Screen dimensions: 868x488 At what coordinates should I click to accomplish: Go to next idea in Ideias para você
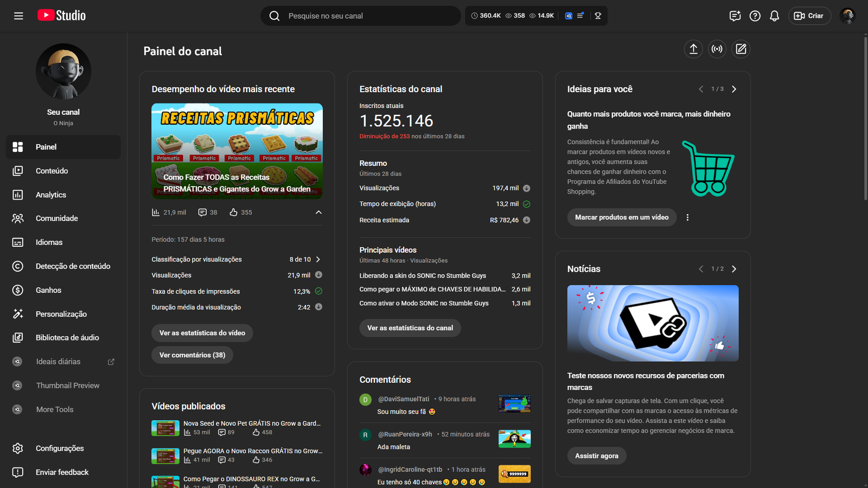pyautogui.click(x=734, y=89)
